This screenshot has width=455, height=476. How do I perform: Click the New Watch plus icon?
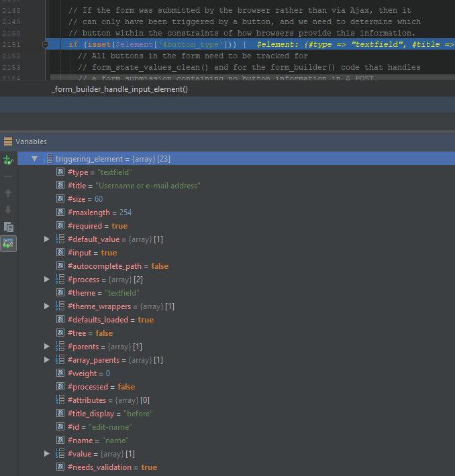[x=8, y=160]
